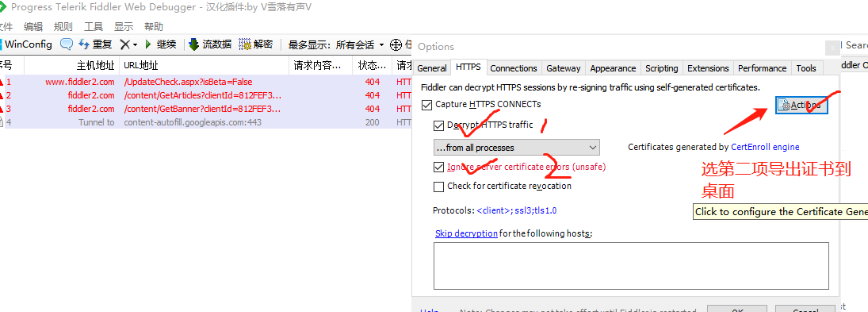Viewport: 868px width, 312px height.
Task: Click the WinConfig toolbar button
Action: [26, 44]
